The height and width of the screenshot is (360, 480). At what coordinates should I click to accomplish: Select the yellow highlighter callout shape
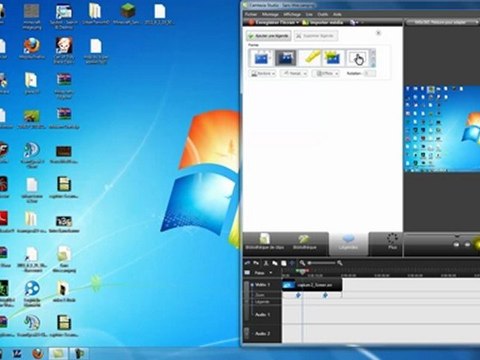pyautogui.click(x=310, y=58)
